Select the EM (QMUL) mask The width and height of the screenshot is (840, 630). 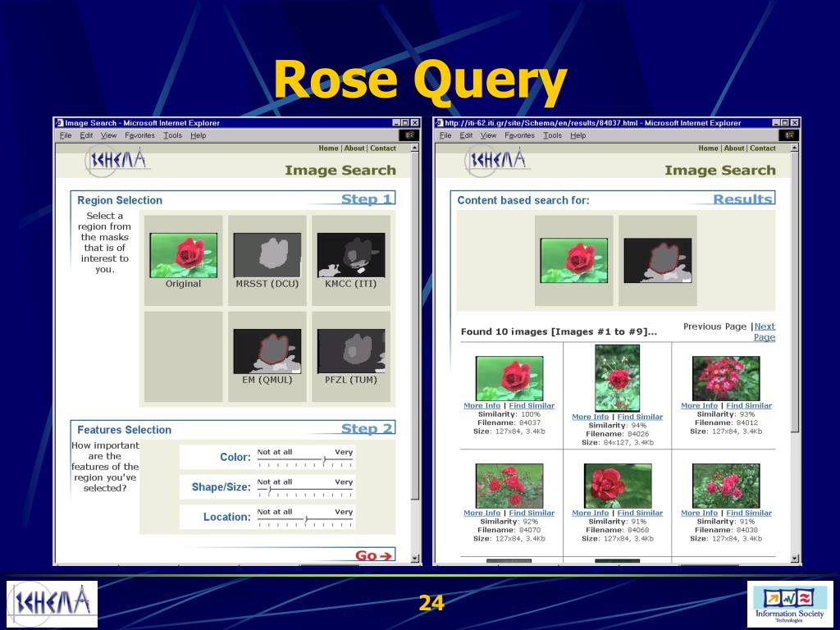(x=267, y=351)
